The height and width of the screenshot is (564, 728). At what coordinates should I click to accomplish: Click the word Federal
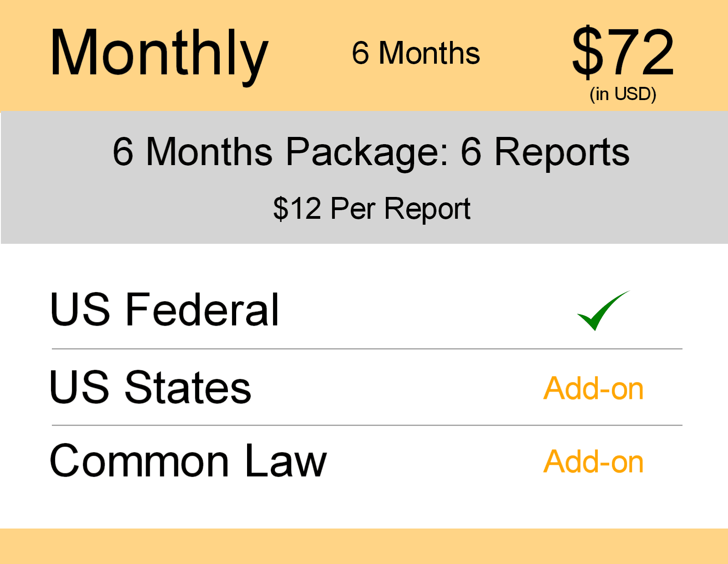(202, 310)
